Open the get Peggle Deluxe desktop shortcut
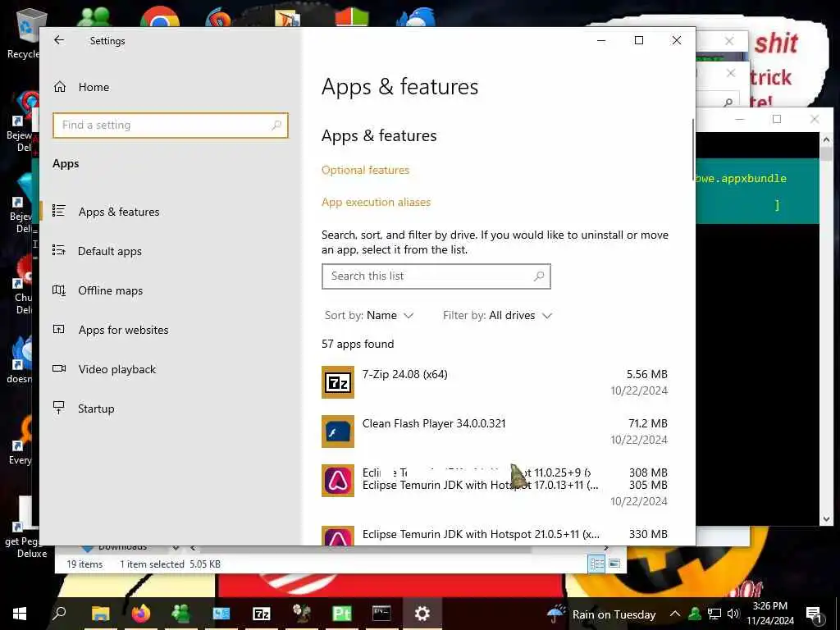 pos(25,527)
